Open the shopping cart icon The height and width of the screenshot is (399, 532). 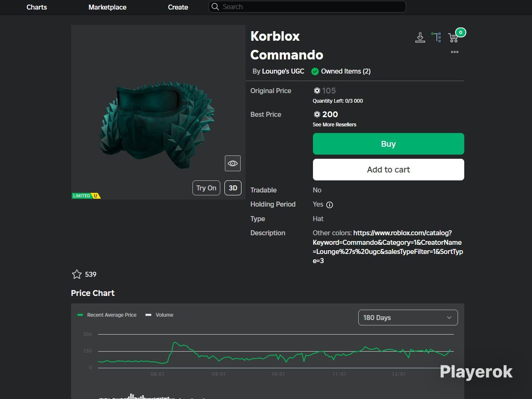(453, 38)
